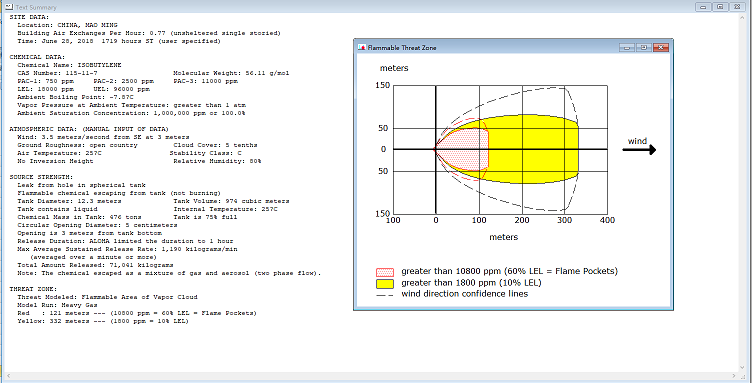Click the 'PAC-3: 11000 ppm' value
This screenshot has width=752, height=383.
click(x=205, y=81)
